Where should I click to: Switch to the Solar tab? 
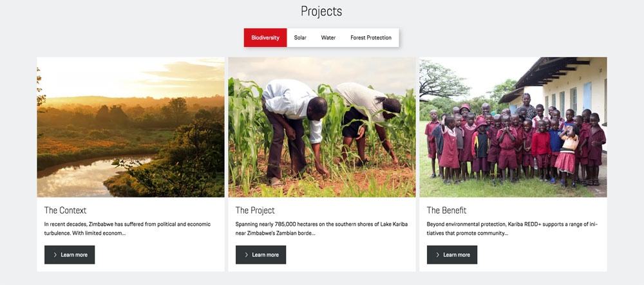tap(300, 38)
